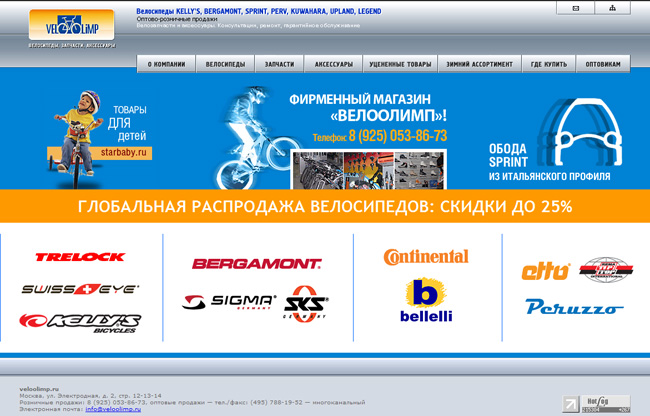The width and height of the screenshot is (650, 416).
Task: Go to ЗАПЧАСТИ section
Action: (x=279, y=64)
